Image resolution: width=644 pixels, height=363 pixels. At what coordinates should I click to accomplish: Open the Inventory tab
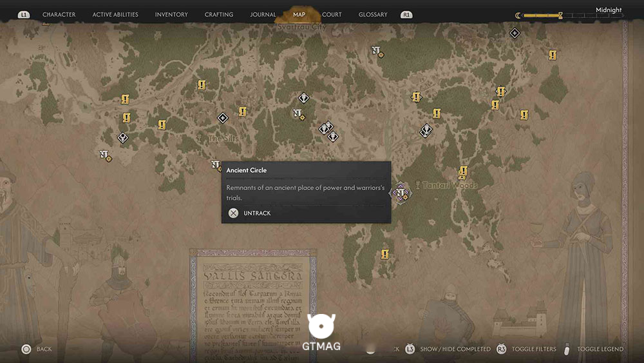[x=171, y=14]
